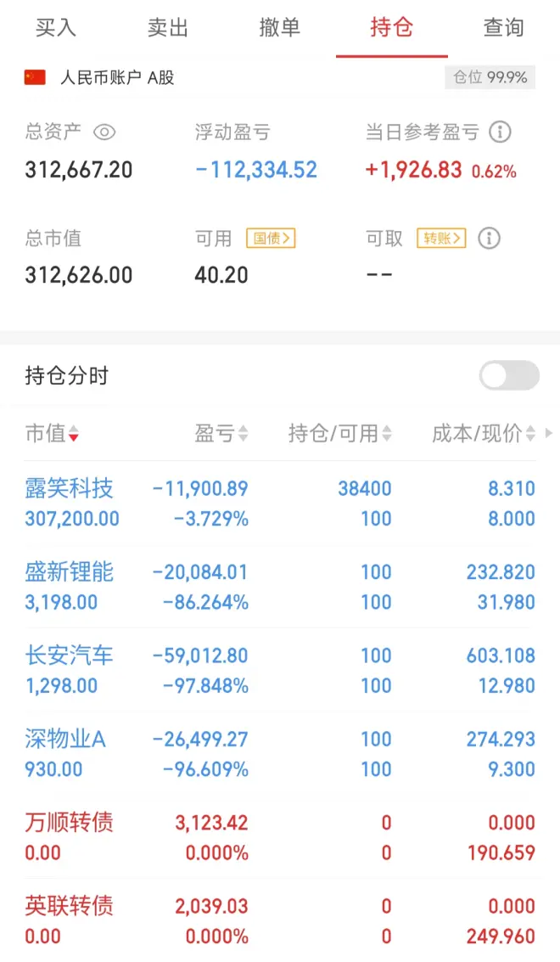Click info icon beside 当日参考盈亏

click(501, 132)
